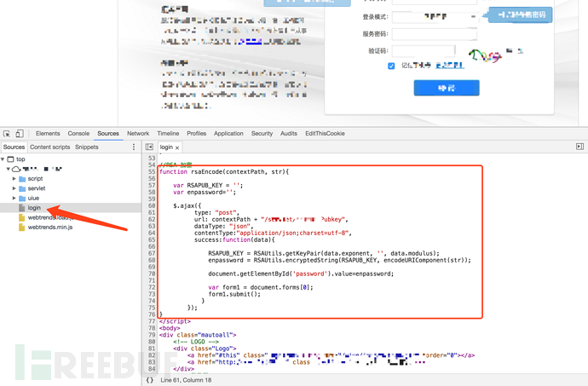Select the Sources top-level panel tab
Viewport: 588px width, 386px height.
tap(108, 134)
